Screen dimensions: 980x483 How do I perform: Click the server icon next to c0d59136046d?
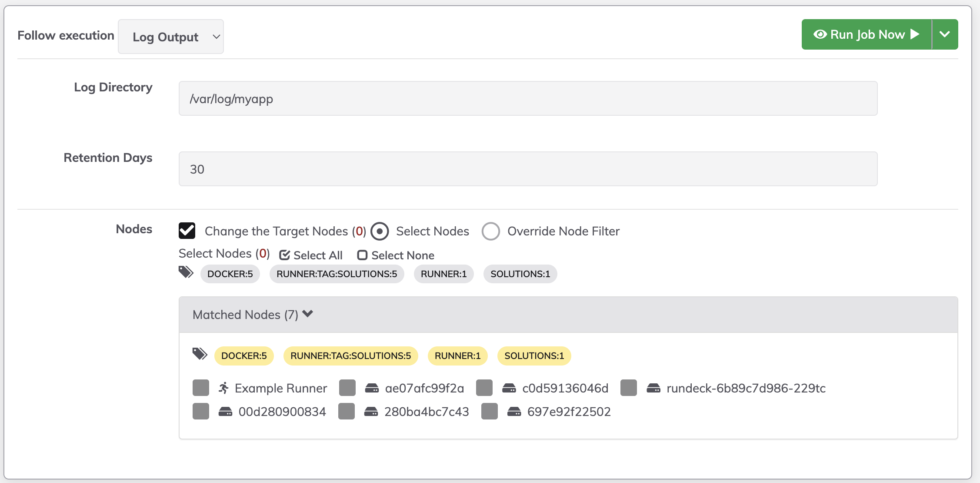[x=509, y=388]
